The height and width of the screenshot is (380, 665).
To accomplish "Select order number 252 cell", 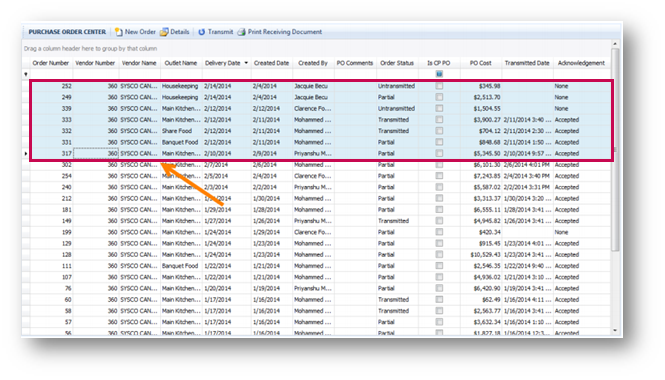I will 51,86.
